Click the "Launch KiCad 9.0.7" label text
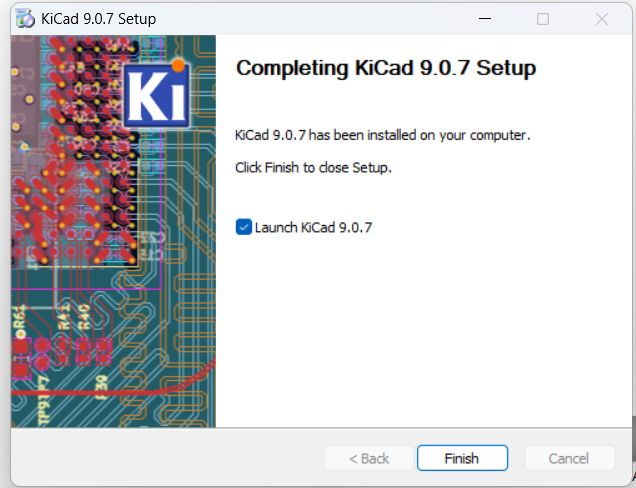The height and width of the screenshot is (488, 636). click(313, 227)
